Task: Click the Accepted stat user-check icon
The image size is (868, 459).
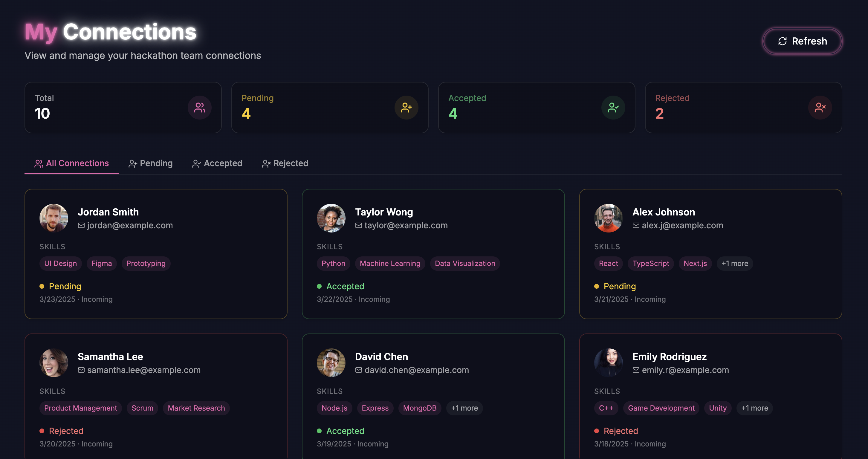Action: pos(613,108)
